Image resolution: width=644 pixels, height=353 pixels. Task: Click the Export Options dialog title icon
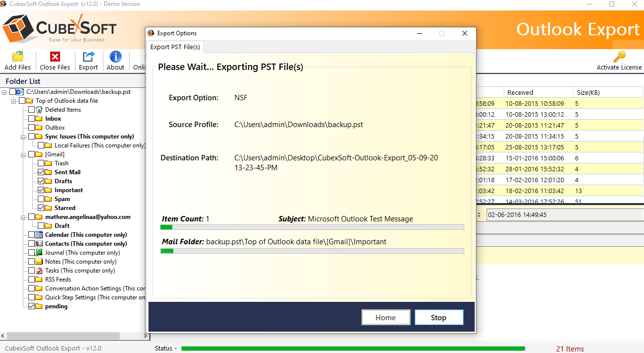click(151, 33)
